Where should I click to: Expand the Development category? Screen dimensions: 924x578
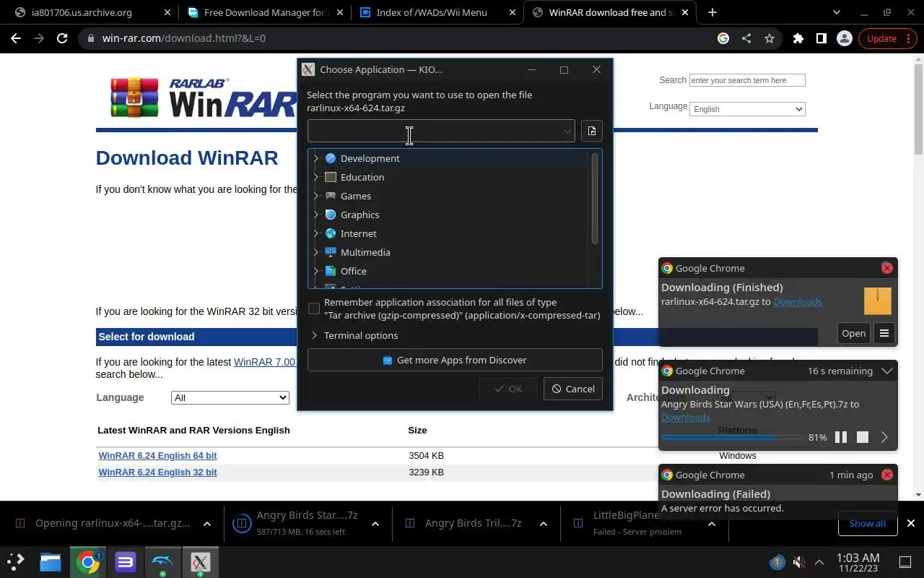315,158
